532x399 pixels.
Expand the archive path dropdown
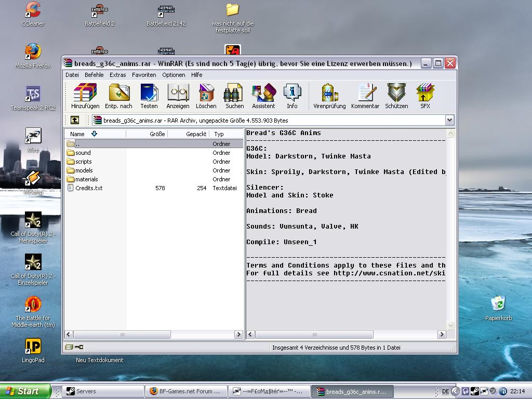tap(449, 120)
